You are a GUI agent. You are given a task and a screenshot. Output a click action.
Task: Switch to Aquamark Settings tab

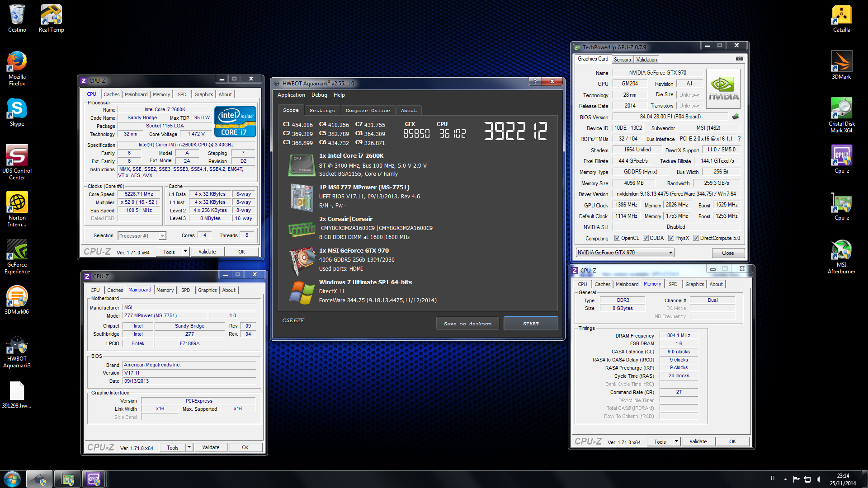tap(322, 110)
